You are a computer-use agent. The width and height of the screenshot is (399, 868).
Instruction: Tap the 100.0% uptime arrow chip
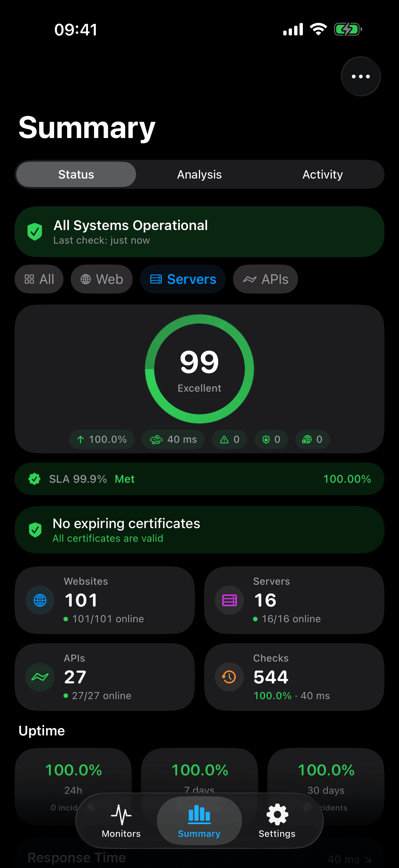coord(102,439)
